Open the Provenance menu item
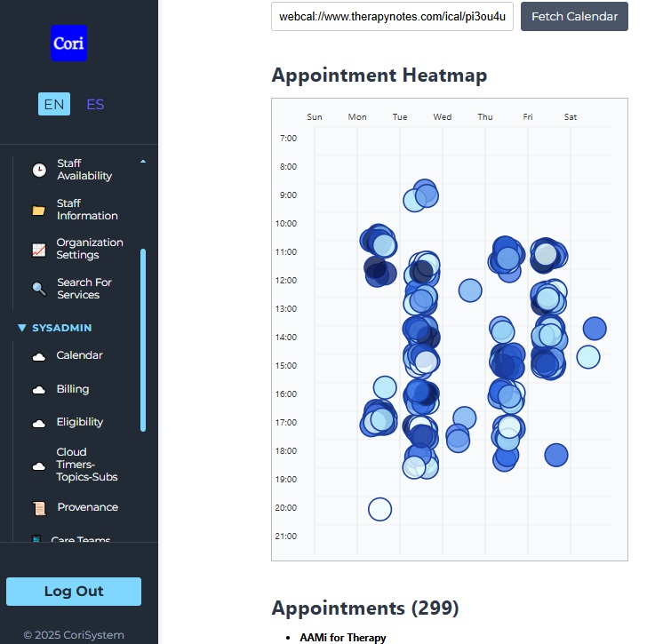This screenshot has height=644, width=671. point(88,507)
